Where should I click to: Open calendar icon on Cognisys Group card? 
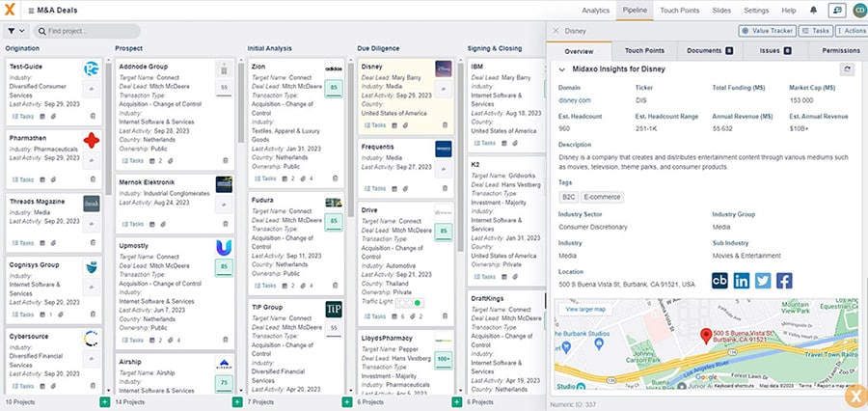pyautogui.click(x=42, y=315)
